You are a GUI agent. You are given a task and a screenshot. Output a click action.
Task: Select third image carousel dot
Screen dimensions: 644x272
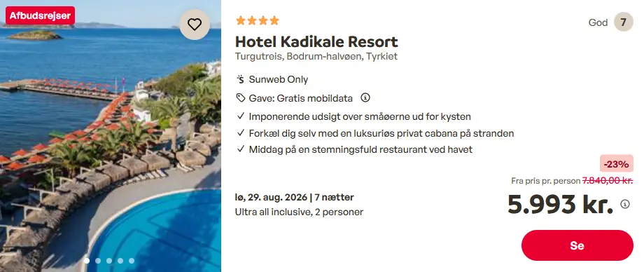(x=108, y=261)
